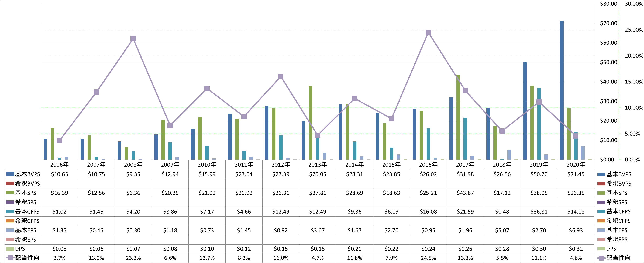Click the 23.3% 配当性向 cell
The height and width of the screenshot is (263, 644).
[x=133, y=258]
